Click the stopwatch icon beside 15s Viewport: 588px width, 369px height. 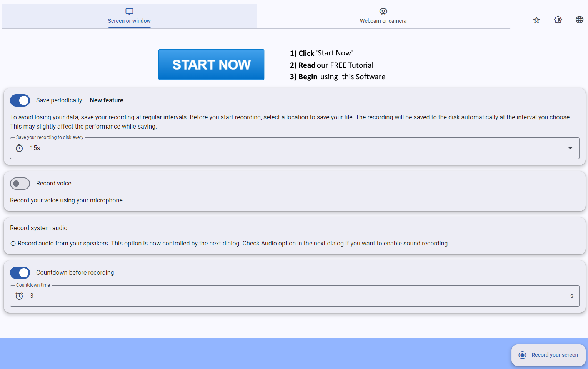19,148
